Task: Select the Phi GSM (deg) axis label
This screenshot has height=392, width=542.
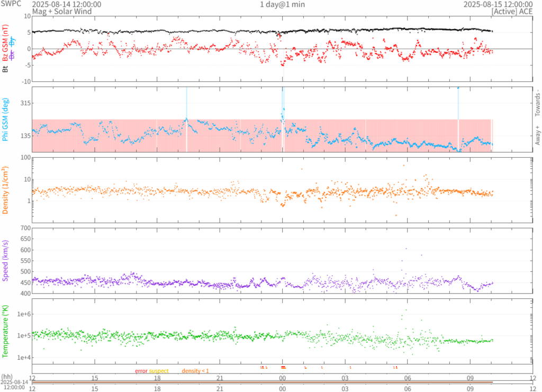Action: 6,120
